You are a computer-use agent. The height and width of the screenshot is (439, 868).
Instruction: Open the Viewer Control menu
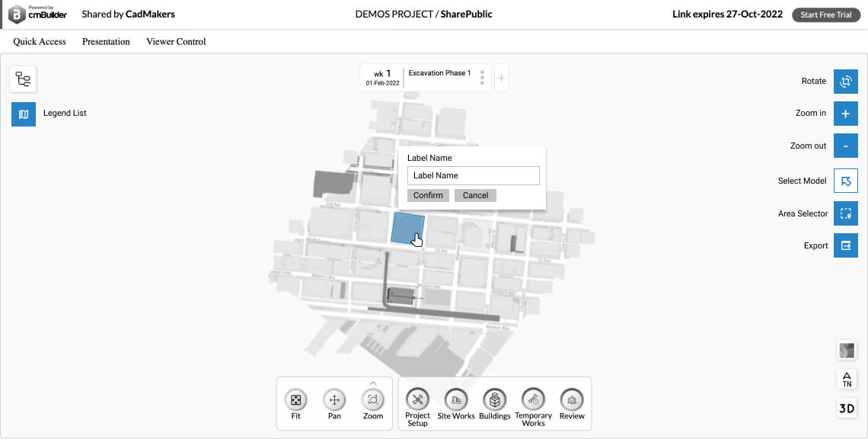176,42
